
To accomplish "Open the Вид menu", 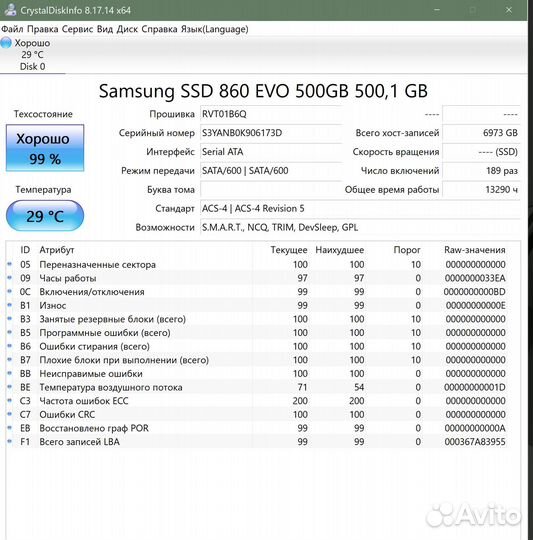I will coord(105,29).
